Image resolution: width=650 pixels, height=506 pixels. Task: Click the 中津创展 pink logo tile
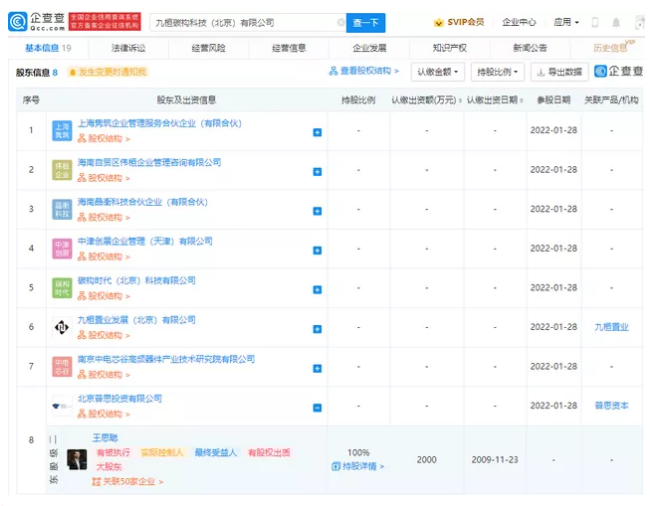(x=62, y=249)
